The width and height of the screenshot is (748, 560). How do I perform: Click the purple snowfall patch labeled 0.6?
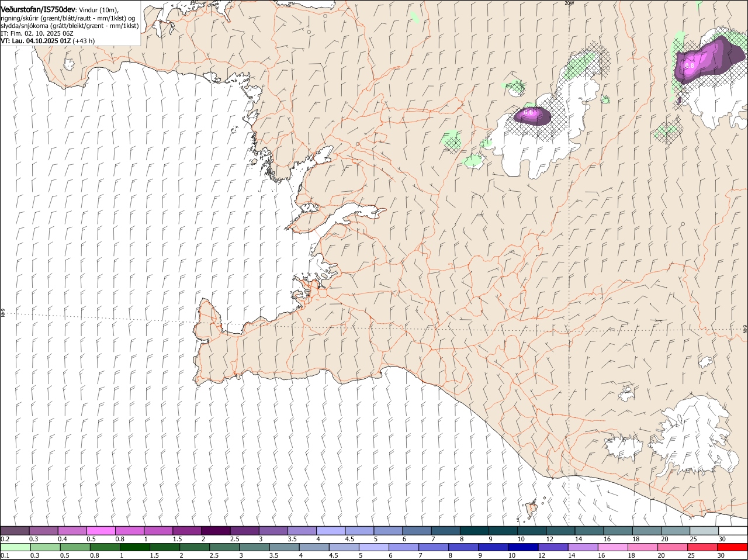tap(532, 116)
